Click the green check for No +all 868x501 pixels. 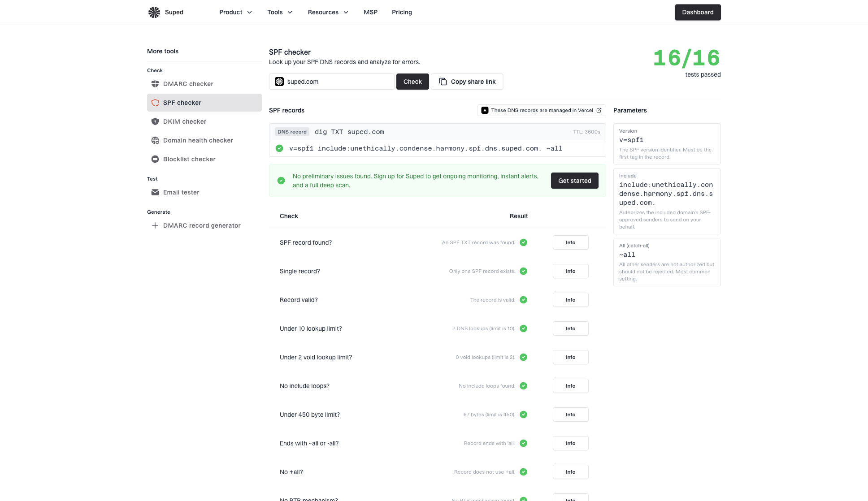tap(523, 472)
